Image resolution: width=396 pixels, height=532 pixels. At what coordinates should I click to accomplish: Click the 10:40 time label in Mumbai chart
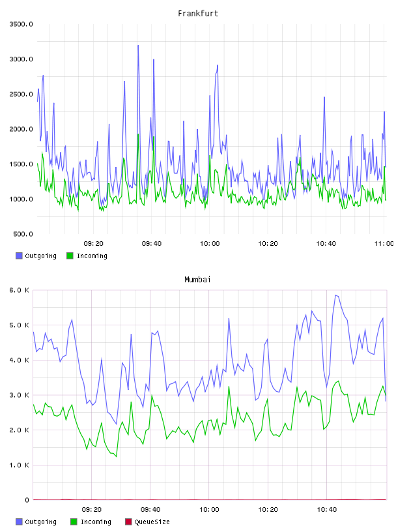click(x=326, y=510)
